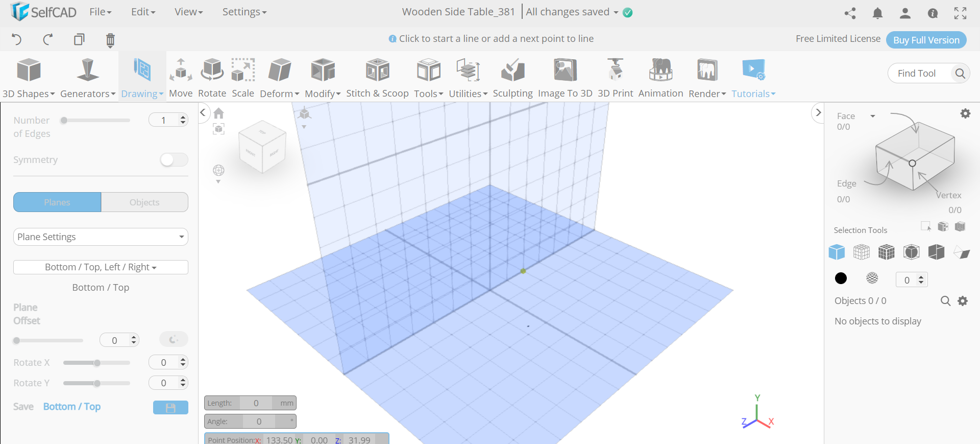This screenshot has width=980, height=444.
Task: Reset the view with home icon
Action: (x=218, y=113)
